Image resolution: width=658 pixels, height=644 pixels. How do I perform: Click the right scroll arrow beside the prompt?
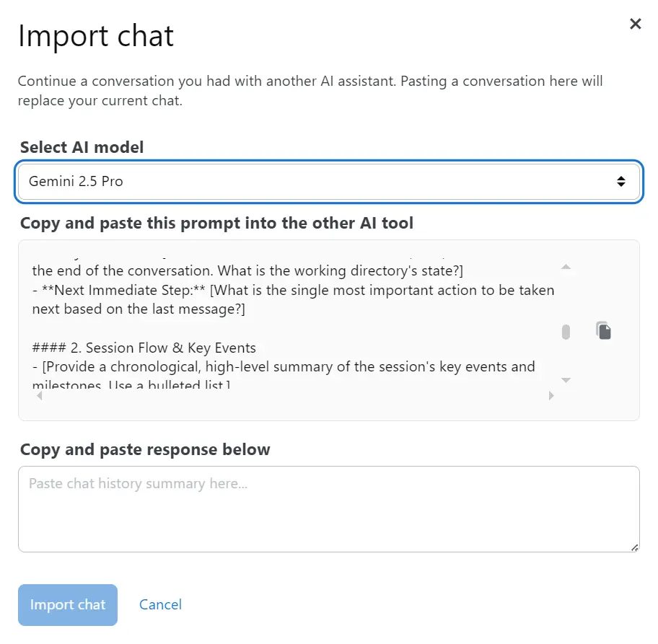pyautogui.click(x=550, y=395)
